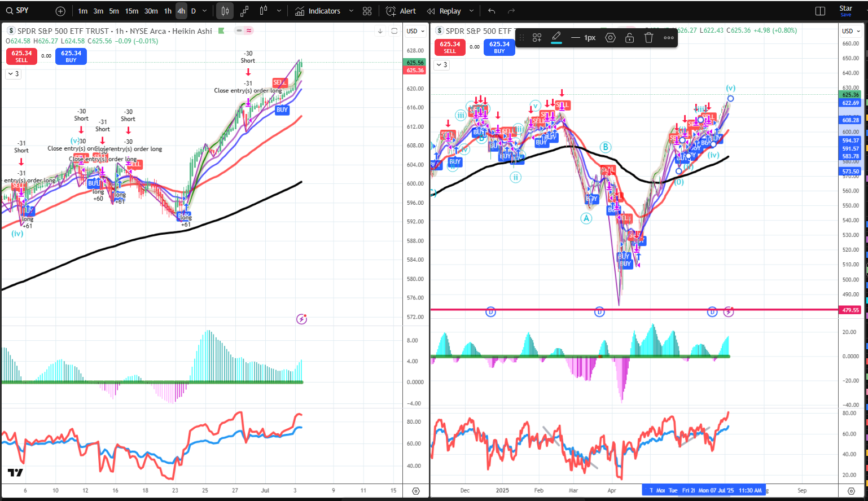
Task: Open right chart time axis settings gear
Action: pyautogui.click(x=852, y=491)
